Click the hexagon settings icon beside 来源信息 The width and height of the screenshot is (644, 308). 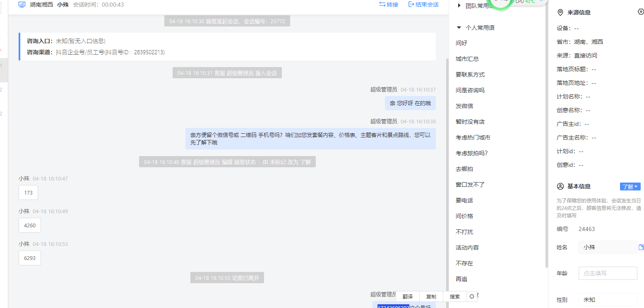(x=641, y=12)
